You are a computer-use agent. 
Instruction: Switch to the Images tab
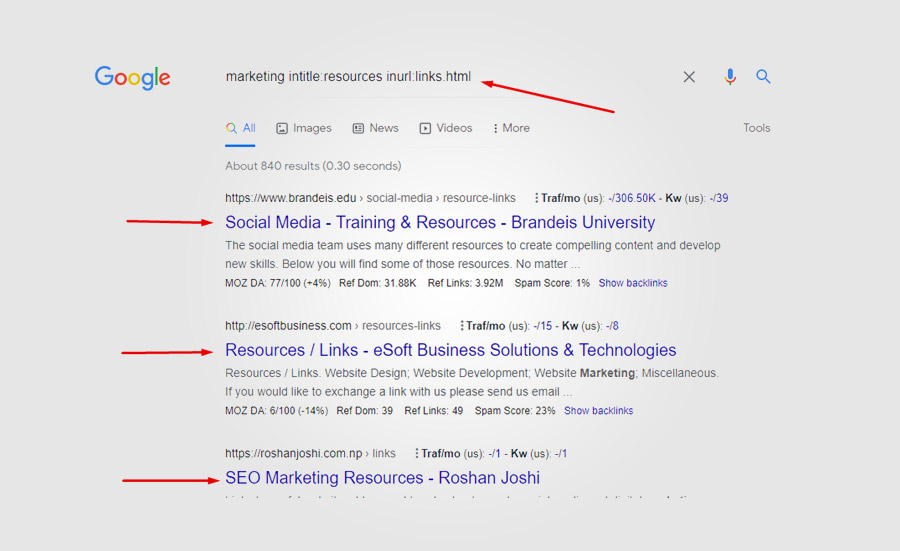pos(304,128)
